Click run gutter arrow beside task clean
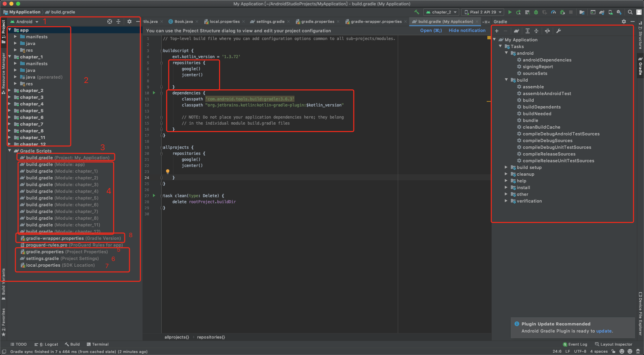The width and height of the screenshot is (644, 355). [x=154, y=195]
